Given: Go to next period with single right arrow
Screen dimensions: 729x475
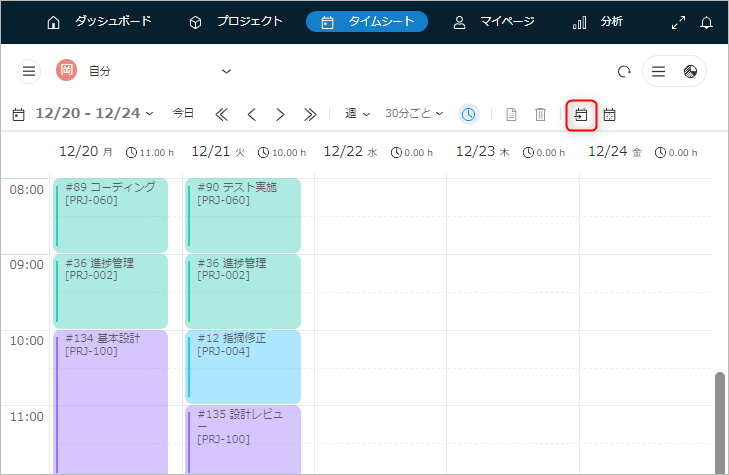Looking at the screenshot, I should coord(280,114).
